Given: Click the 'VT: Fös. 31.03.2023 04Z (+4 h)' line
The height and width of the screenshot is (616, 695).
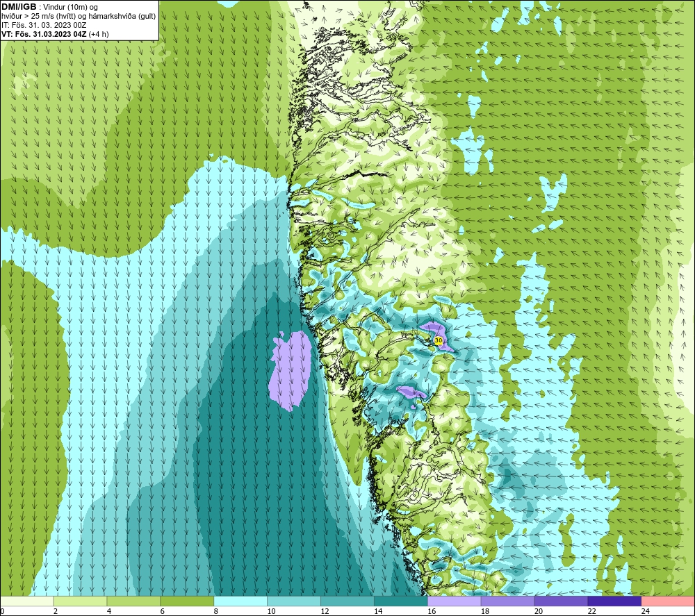Looking at the screenshot, I should point(54,34).
